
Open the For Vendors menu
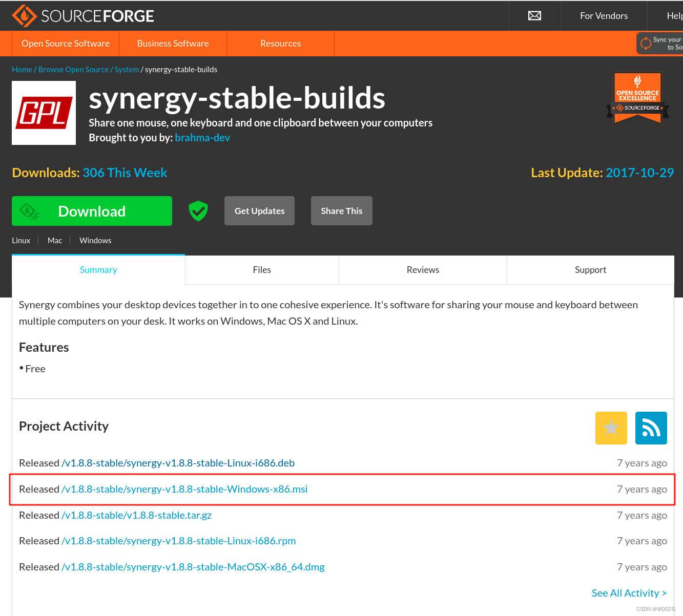coord(604,16)
